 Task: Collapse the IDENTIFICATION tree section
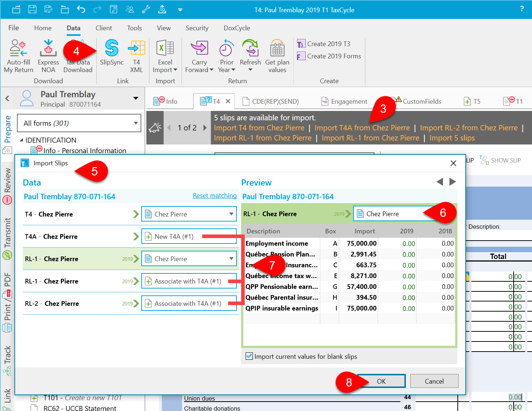(x=21, y=140)
